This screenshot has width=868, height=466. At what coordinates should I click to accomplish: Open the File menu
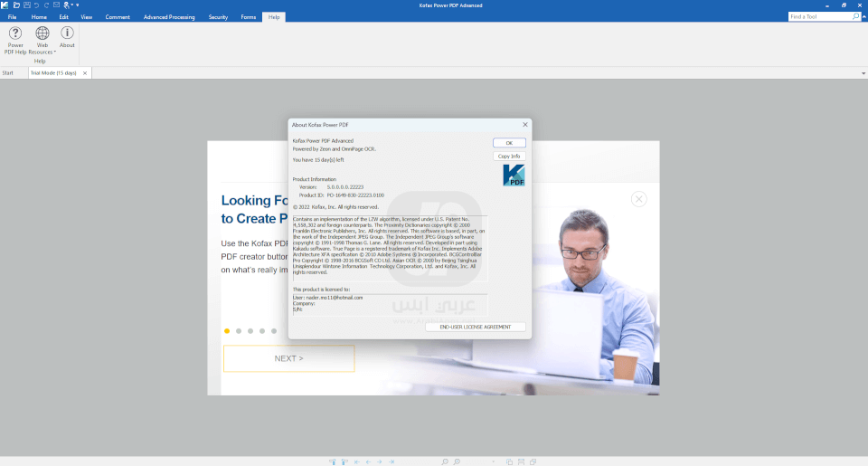click(12, 17)
